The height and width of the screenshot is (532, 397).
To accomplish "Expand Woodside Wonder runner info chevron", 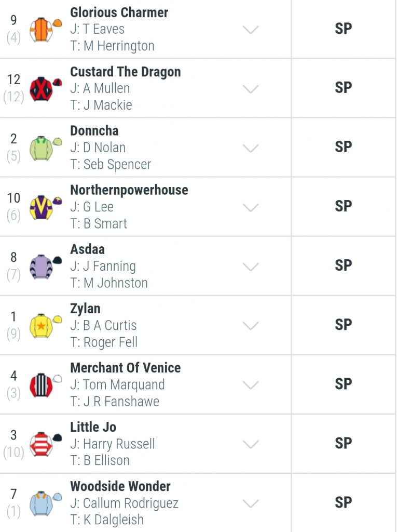I will point(251,503).
